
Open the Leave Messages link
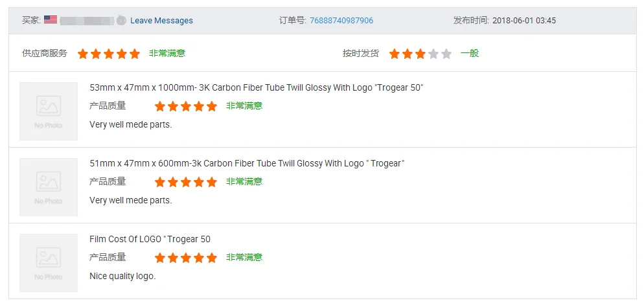click(x=161, y=21)
